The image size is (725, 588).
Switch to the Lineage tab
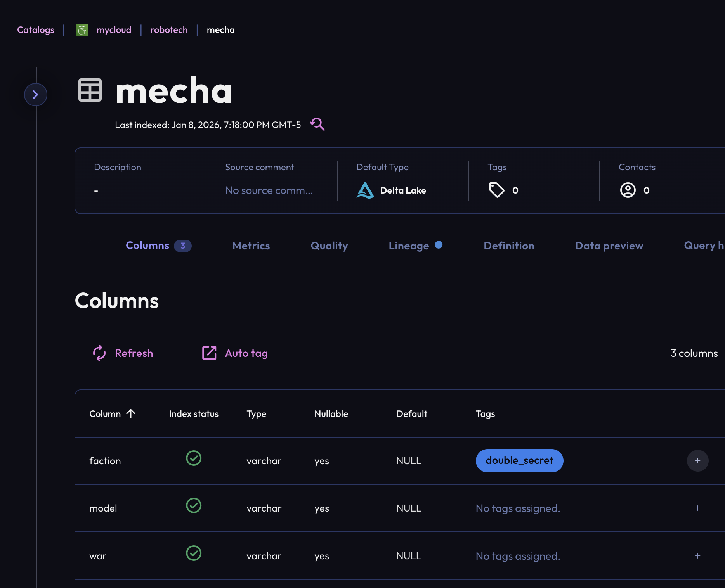pyautogui.click(x=409, y=246)
